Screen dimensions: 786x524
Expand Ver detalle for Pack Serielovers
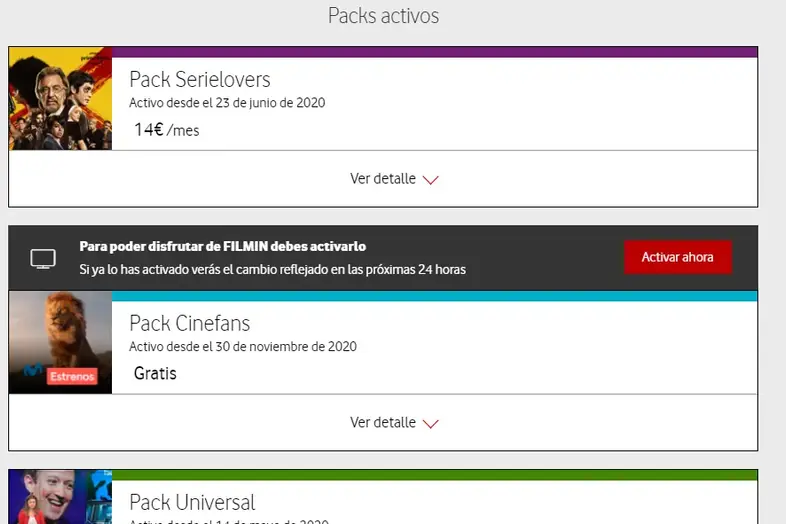pos(394,179)
